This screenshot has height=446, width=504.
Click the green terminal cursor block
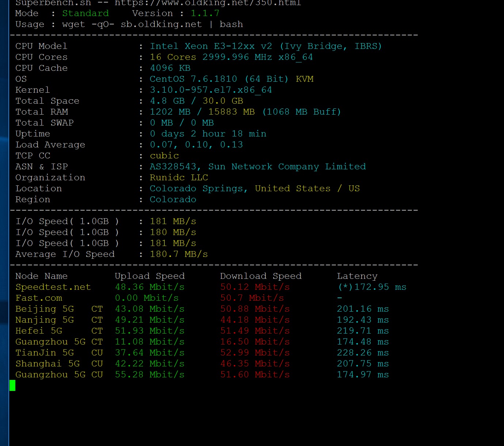click(x=12, y=385)
